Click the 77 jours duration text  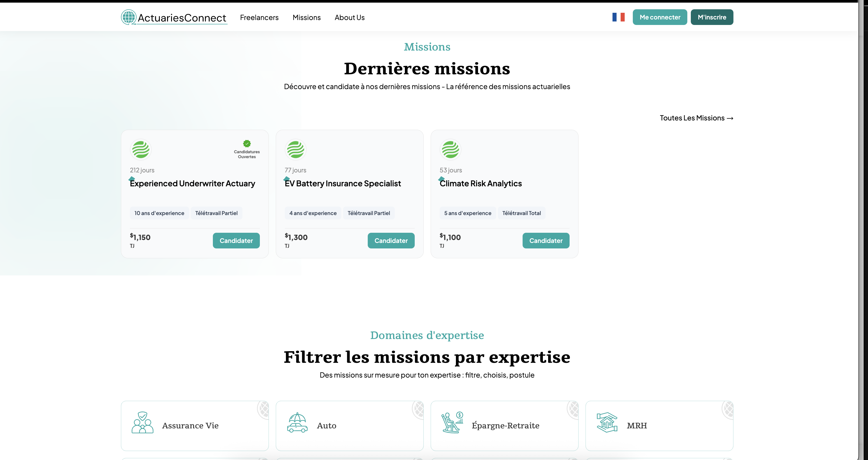click(x=296, y=170)
